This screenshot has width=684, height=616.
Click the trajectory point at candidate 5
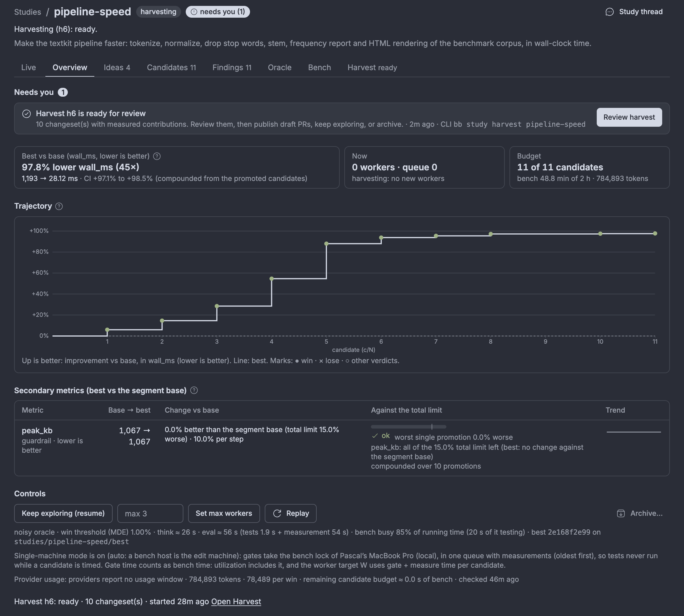(x=326, y=244)
